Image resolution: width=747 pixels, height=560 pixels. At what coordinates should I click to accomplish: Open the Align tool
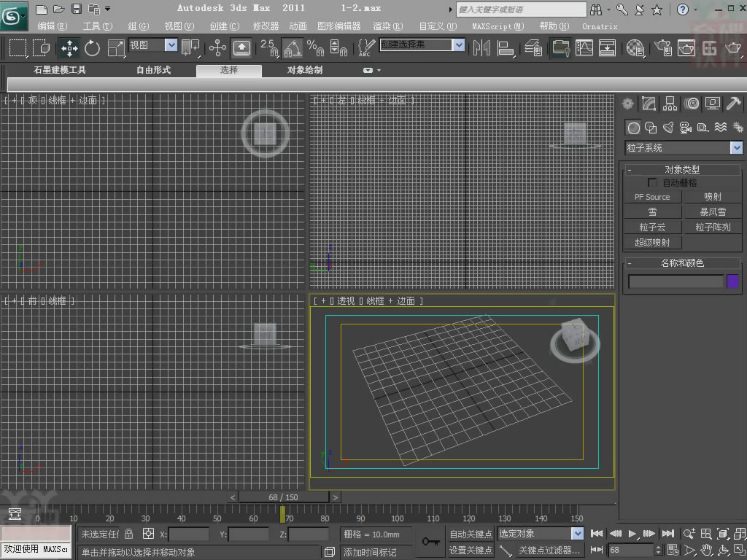point(505,48)
